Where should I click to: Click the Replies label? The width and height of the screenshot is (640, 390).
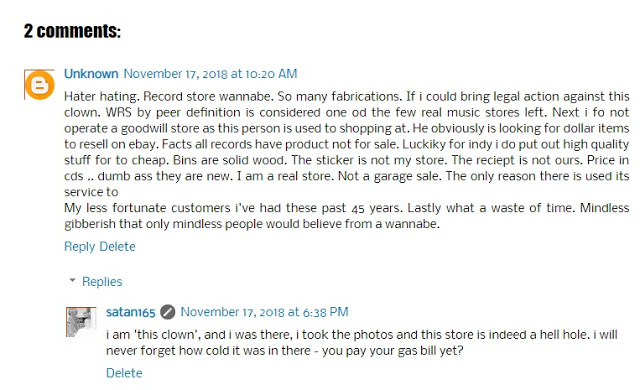click(102, 281)
